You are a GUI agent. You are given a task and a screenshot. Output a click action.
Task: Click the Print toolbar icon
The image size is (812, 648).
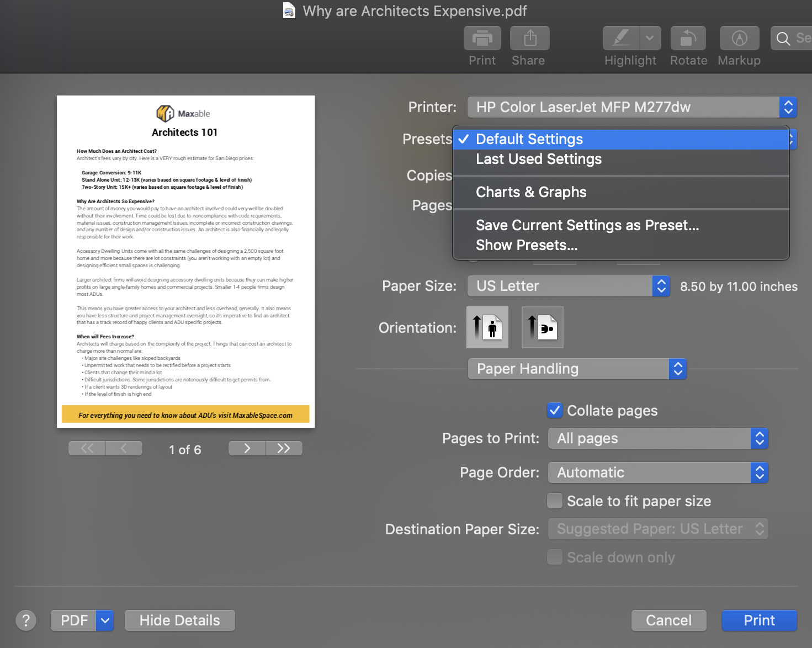tap(482, 39)
